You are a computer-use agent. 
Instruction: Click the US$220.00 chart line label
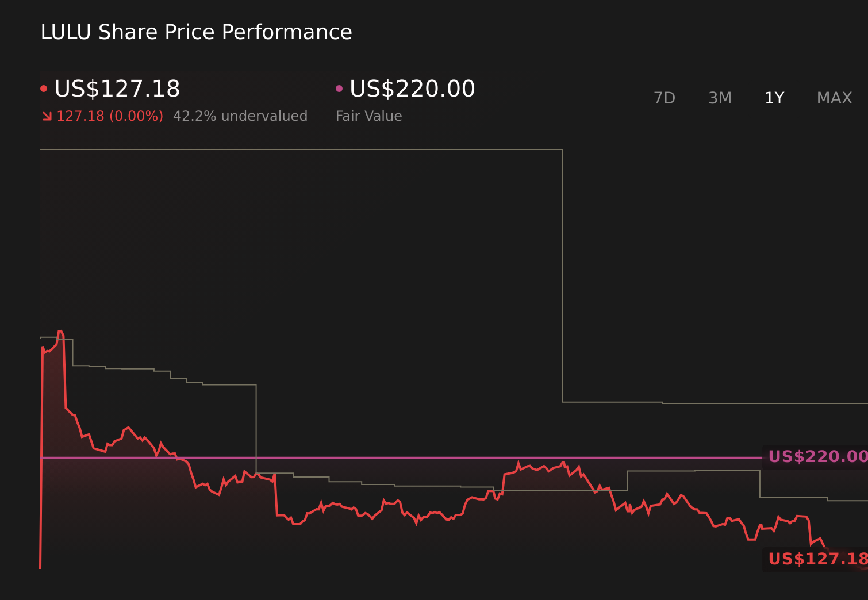coord(817,457)
